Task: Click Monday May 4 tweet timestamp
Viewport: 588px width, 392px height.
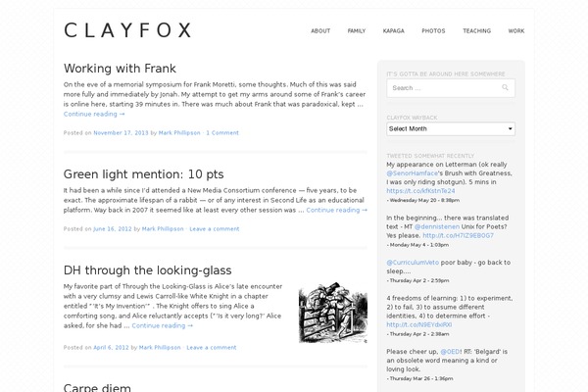Action: pyautogui.click(x=418, y=245)
